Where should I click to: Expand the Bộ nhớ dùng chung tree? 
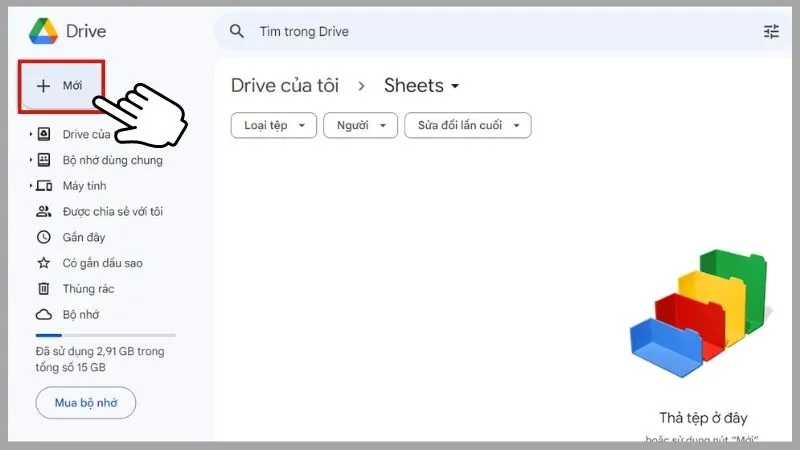coord(31,160)
